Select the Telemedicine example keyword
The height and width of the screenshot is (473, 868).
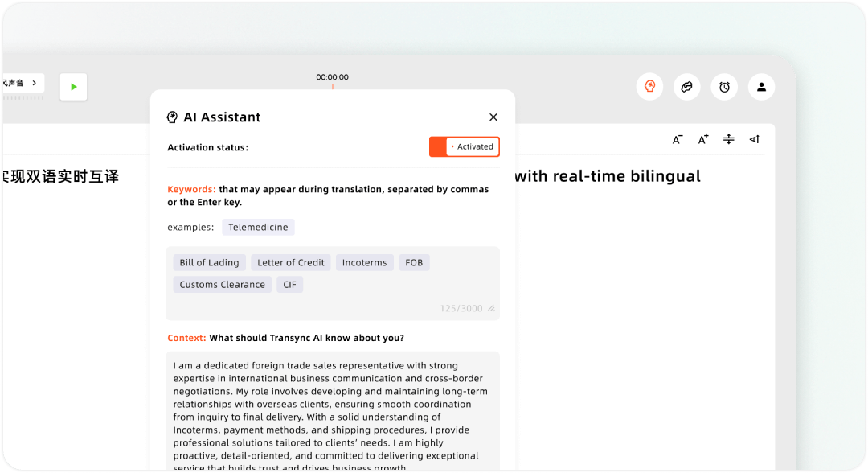[258, 227]
